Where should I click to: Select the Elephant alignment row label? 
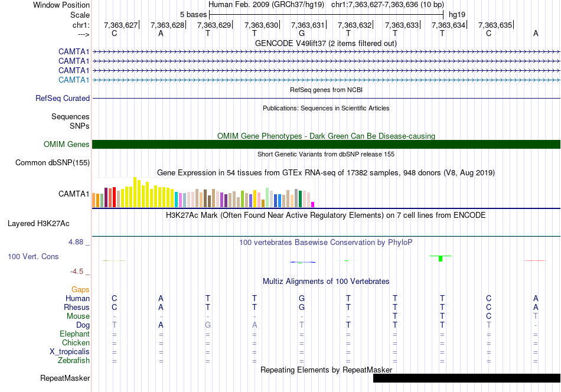coord(74,334)
